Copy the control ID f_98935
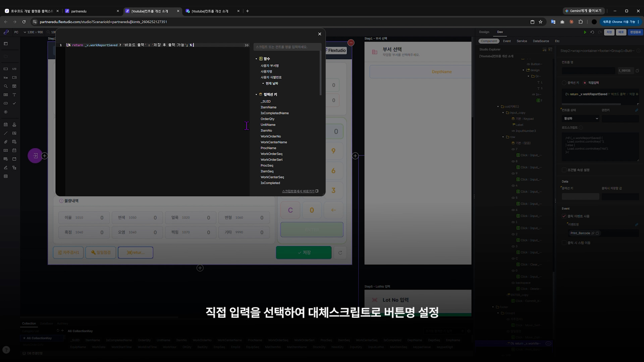 [637, 71]
